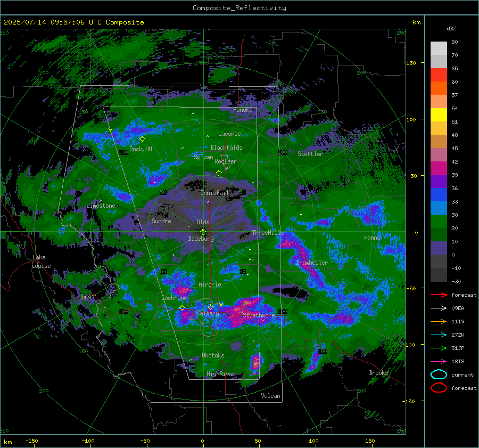
Task: Click the Calgary city label
Action: coord(208,313)
